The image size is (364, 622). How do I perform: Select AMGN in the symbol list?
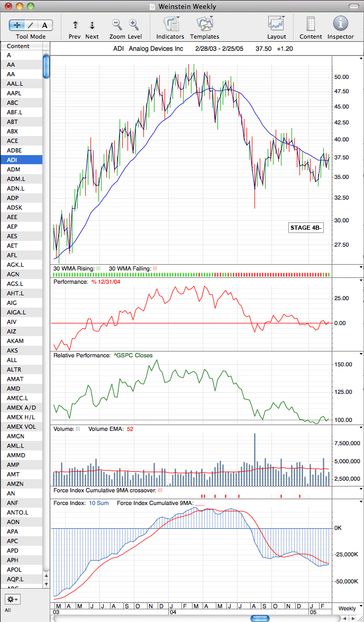(x=21, y=436)
